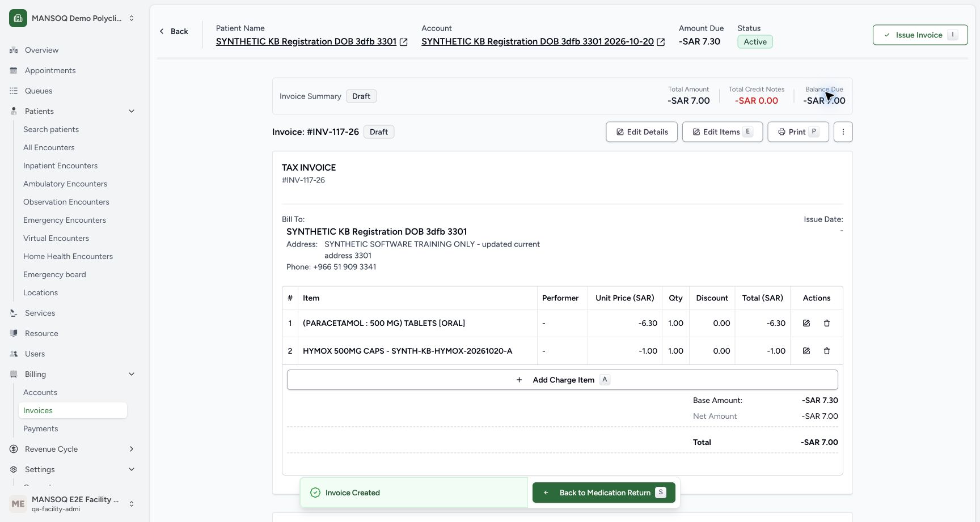This screenshot has width=980, height=522.
Task: Open Inpatient Encounters list
Action: 60,165
